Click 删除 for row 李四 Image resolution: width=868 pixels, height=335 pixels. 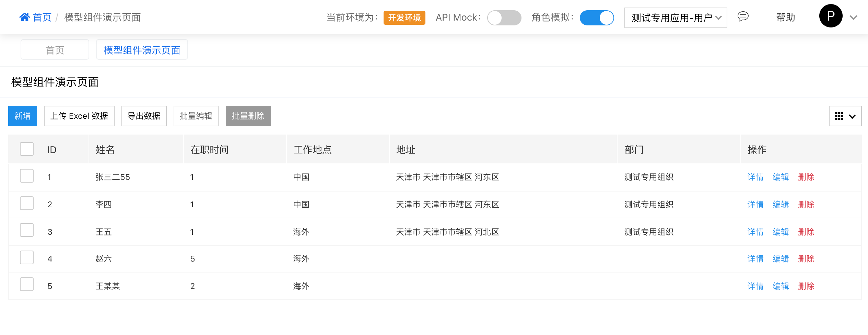[806, 205]
